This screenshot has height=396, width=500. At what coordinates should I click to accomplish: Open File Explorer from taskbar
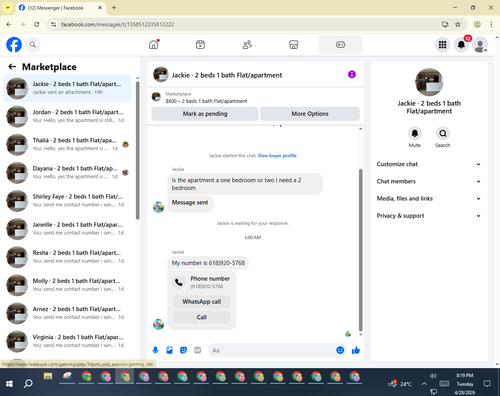[48, 377]
